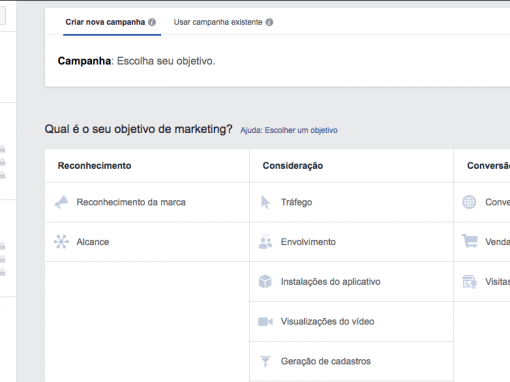Click the Reconhecimento column header
Screen dimensions: 510x382
(x=94, y=166)
